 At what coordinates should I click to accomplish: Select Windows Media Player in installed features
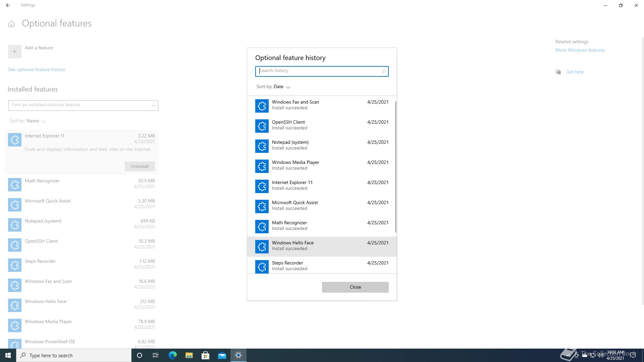[x=82, y=325]
